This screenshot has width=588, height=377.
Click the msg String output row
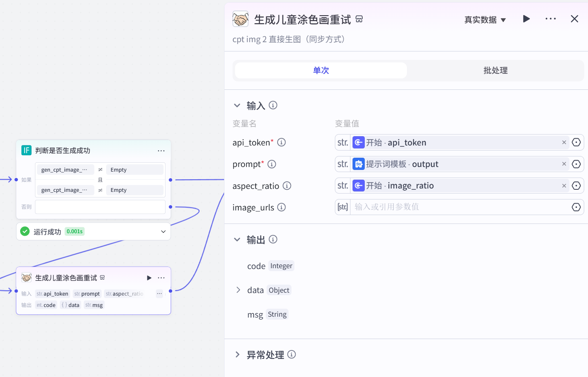pos(267,315)
